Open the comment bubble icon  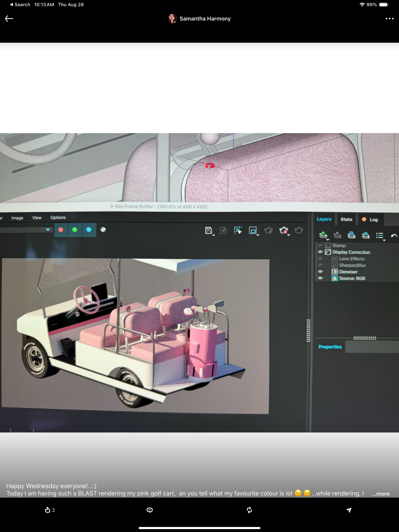pyautogui.click(x=150, y=510)
